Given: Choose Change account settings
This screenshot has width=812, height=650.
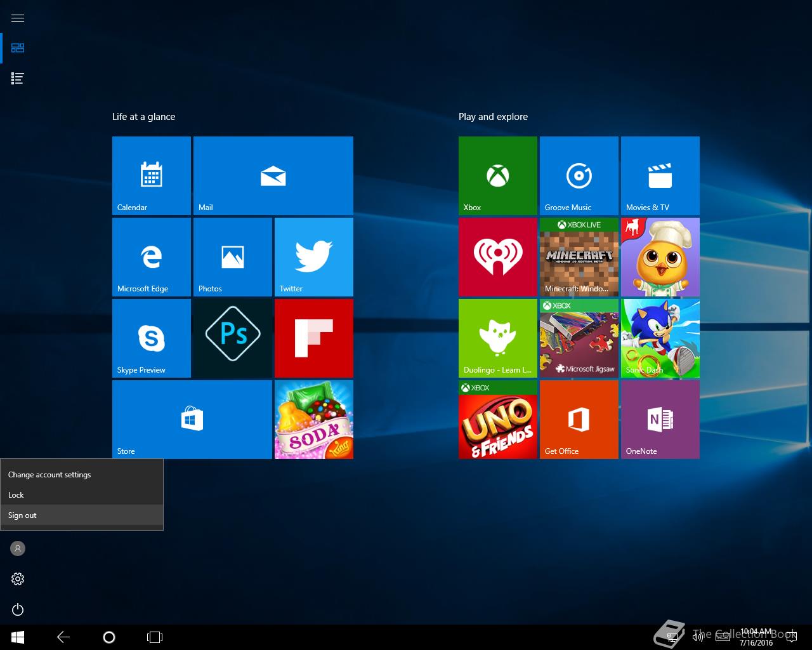Looking at the screenshot, I should pyautogui.click(x=82, y=474).
